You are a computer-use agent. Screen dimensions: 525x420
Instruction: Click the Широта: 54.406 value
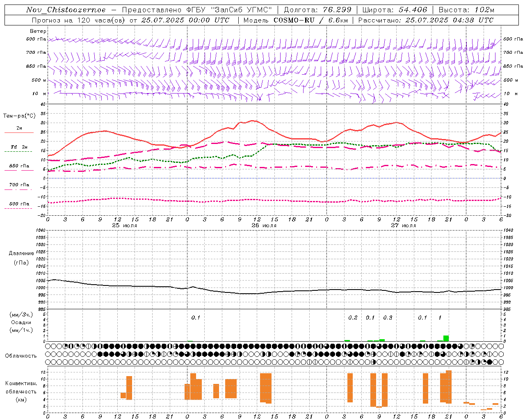pos(395,10)
